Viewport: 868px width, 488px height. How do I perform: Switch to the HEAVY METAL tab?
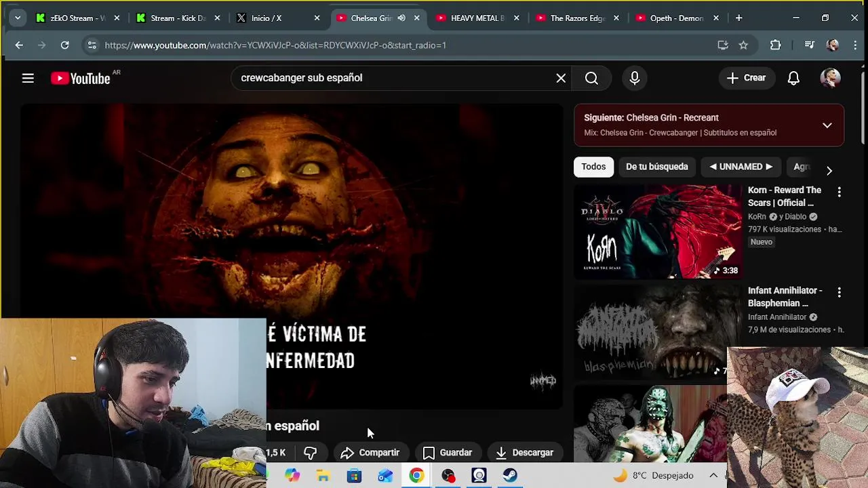(x=477, y=18)
